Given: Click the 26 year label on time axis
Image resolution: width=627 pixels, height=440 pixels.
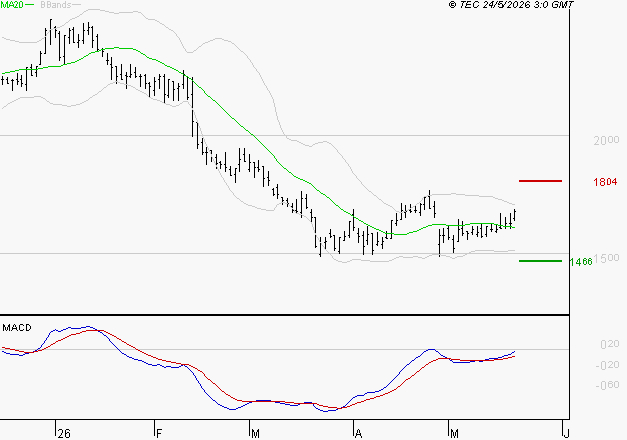Looking at the screenshot, I should click(x=64, y=434).
